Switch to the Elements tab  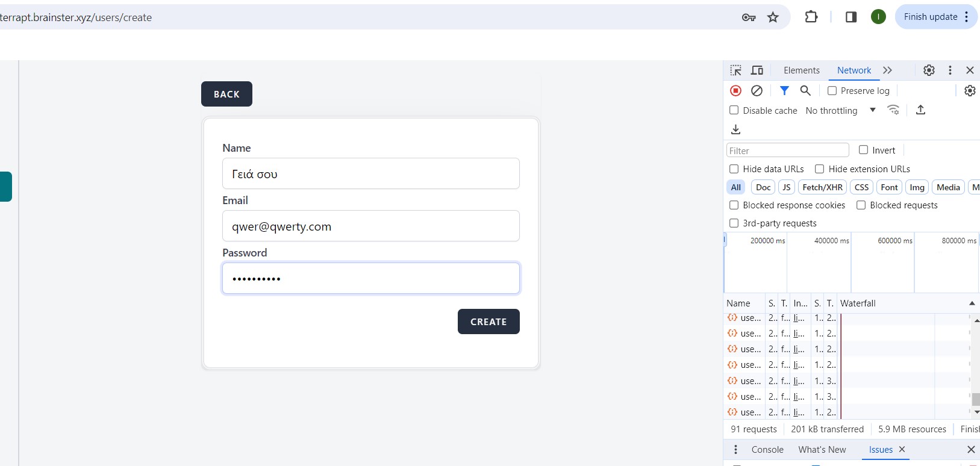click(801, 70)
